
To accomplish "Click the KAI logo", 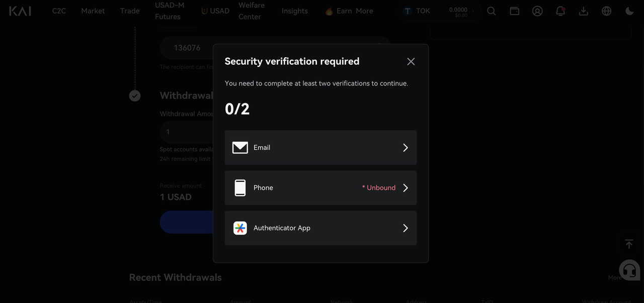I will 20,11.
